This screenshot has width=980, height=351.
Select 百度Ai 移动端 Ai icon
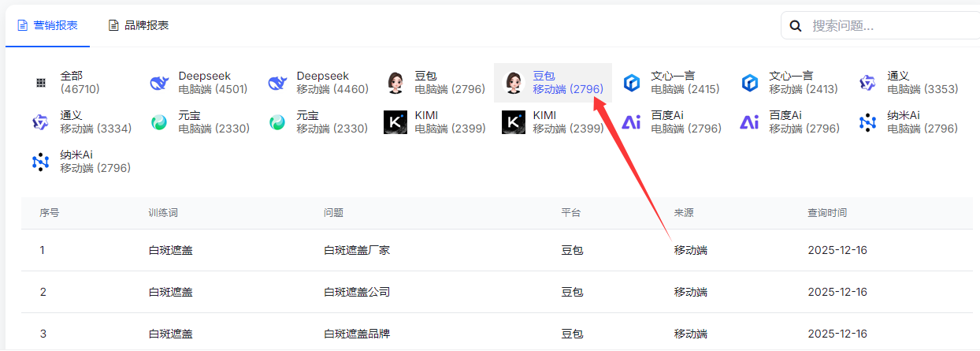click(x=750, y=122)
